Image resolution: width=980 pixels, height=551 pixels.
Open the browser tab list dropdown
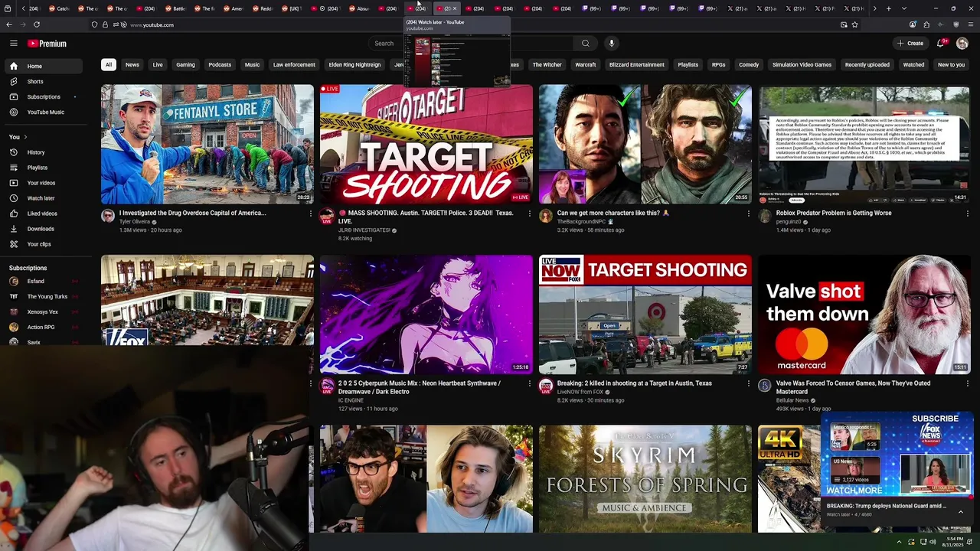[x=904, y=8]
